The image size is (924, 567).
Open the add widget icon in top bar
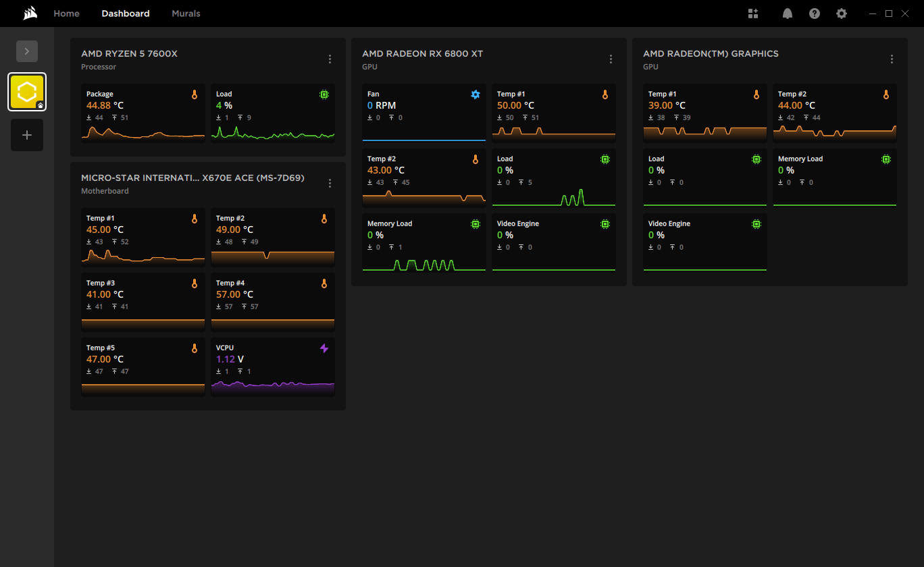(x=753, y=13)
